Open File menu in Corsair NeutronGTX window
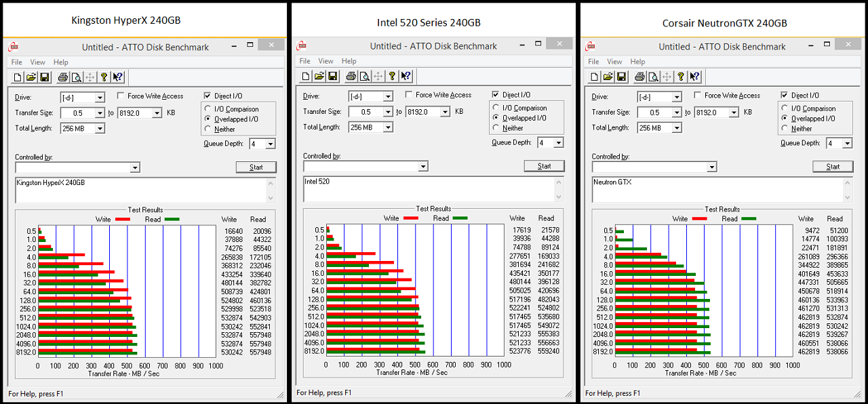The height and width of the screenshot is (404, 868). [594, 62]
